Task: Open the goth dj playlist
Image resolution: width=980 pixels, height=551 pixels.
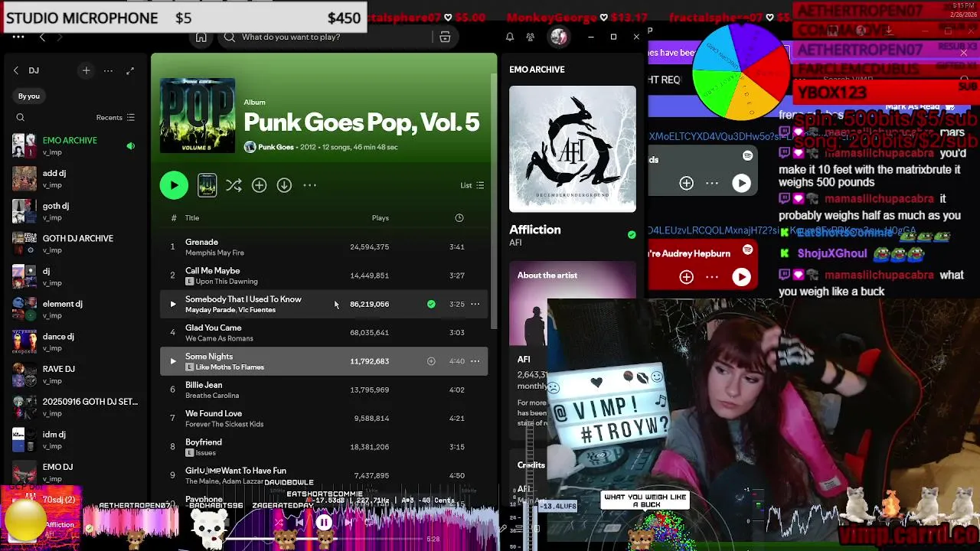Action: [x=75, y=211]
